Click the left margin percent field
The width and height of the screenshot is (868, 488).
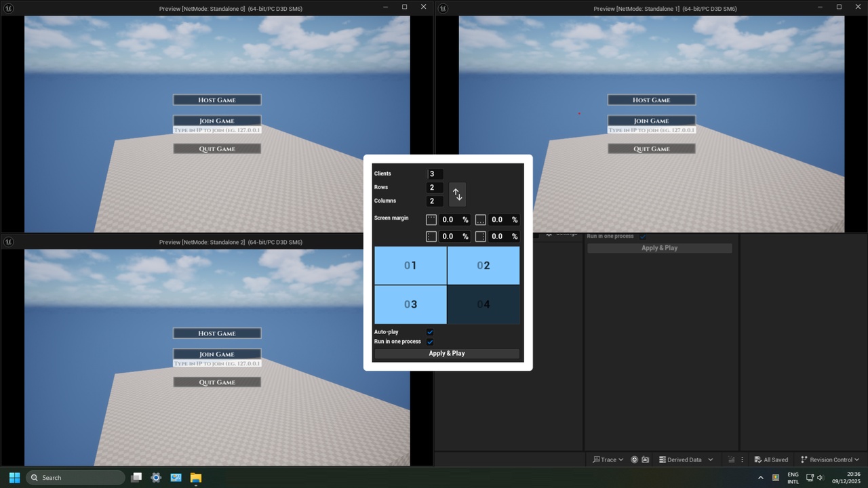(x=454, y=237)
